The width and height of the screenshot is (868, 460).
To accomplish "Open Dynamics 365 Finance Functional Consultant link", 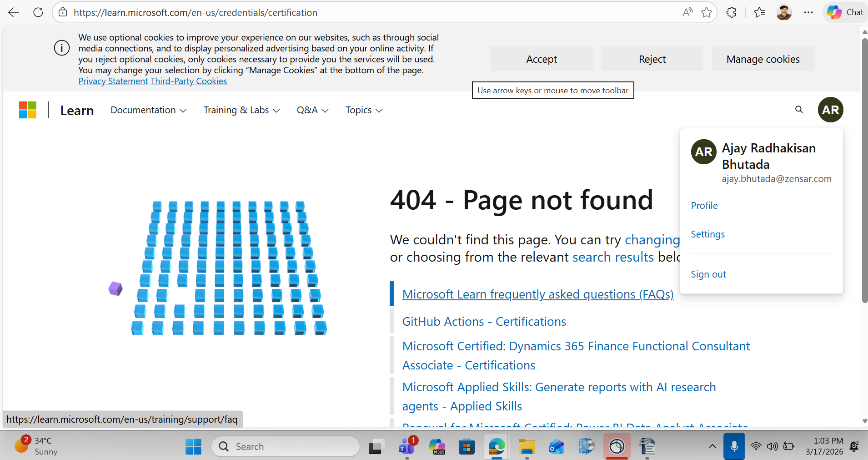I will (576, 356).
